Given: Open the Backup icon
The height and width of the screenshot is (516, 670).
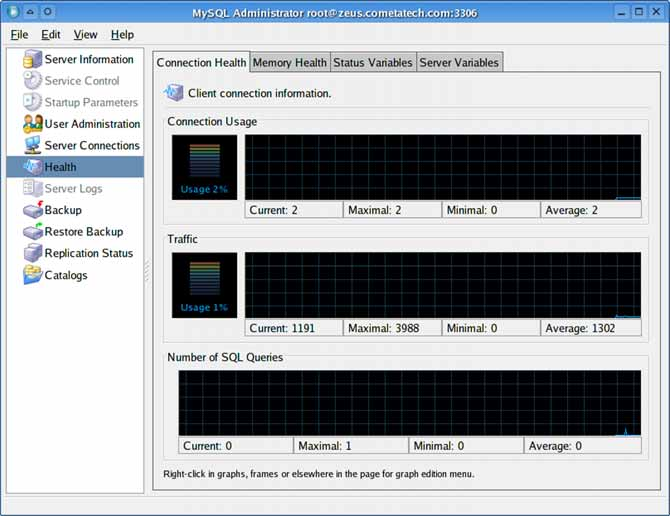Looking at the screenshot, I should tap(32, 210).
